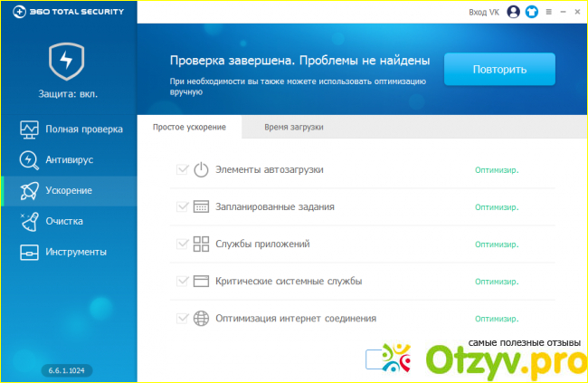The height and width of the screenshot is (383, 588).
Task: Switch to Время загрузки tab
Action: click(x=293, y=128)
